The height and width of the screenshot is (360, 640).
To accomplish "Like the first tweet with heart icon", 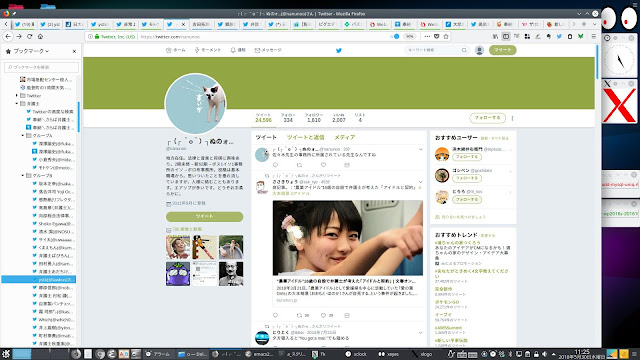I will click(x=323, y=165).
